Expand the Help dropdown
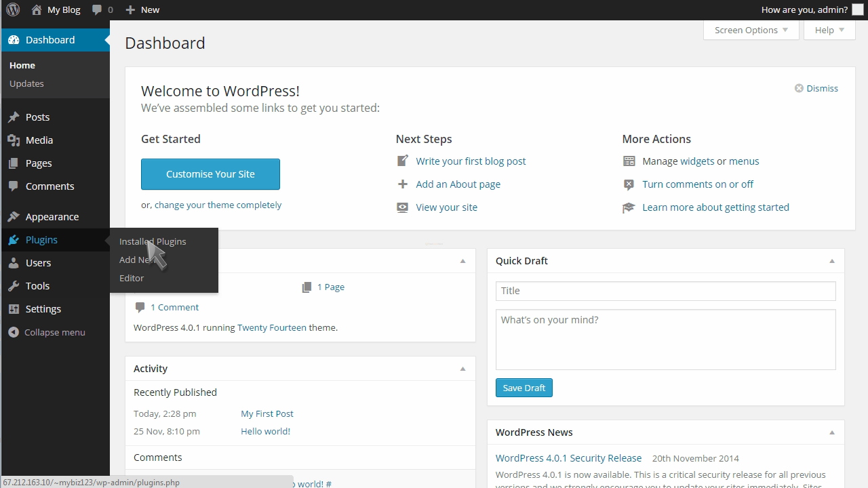Viewport: 868px width, 488px height. pyautogui.click(x=829, y=30)
